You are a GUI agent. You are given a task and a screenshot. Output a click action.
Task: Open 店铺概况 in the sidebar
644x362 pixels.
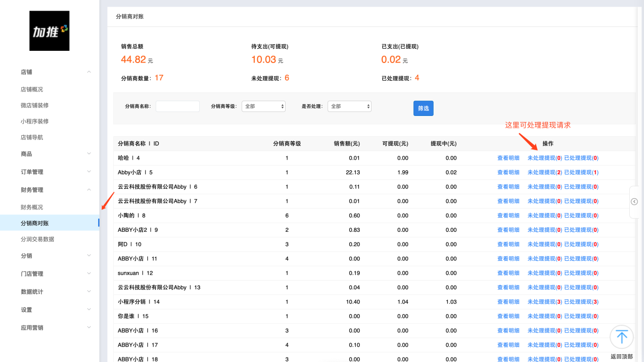pyautogui.click(x=32, y=89)
